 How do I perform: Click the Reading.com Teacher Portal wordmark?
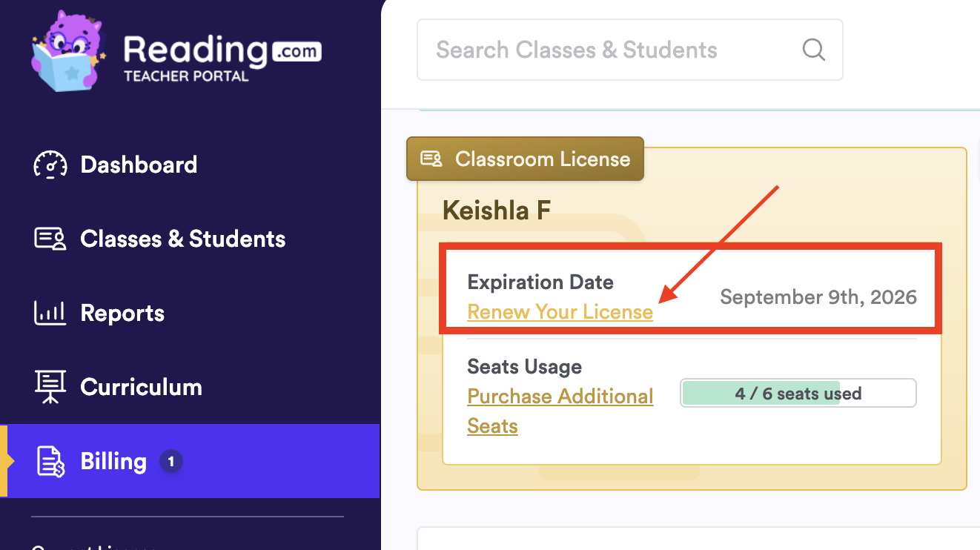click(221, 56)
